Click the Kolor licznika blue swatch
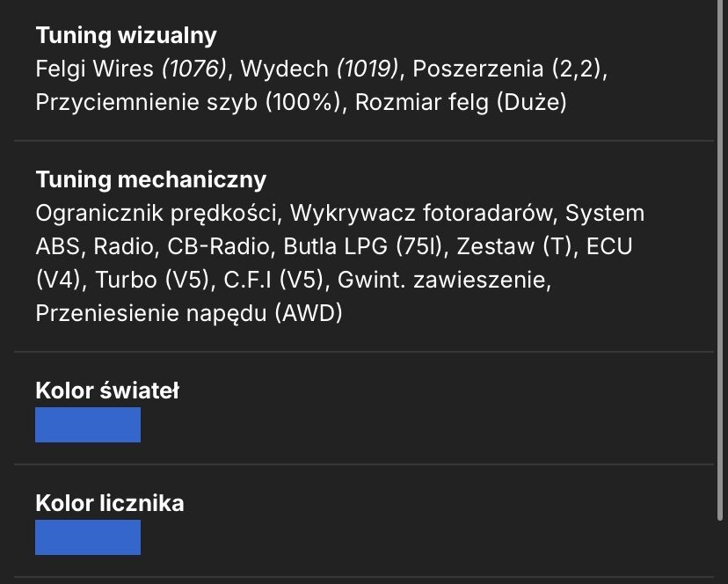The width and height of the screenshot is (728, 584). (x=88, y=537)
